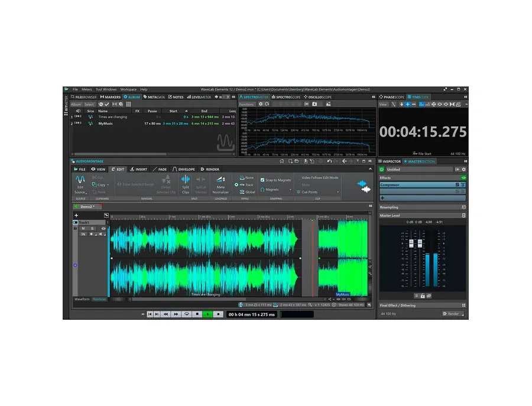Click the play button in transport bar
532x406 pixels.
point(207,314)
